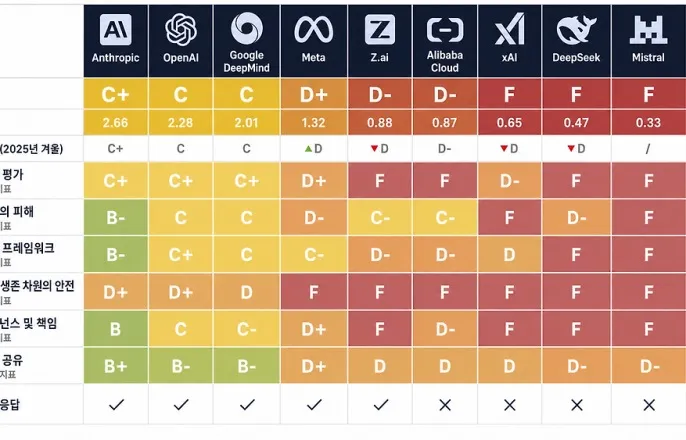Click the X mark under Alibaba Cloud

[445, 405]
